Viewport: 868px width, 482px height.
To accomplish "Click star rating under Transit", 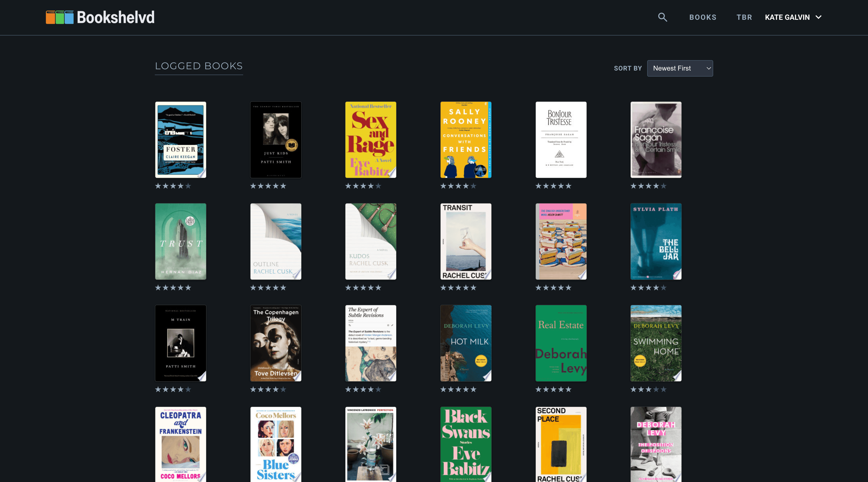I will pos(458,288).
